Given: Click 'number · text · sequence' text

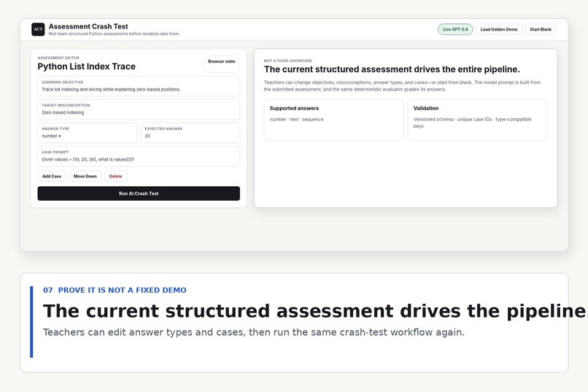Looking at the screenshot, I should (x=296, y=119).
